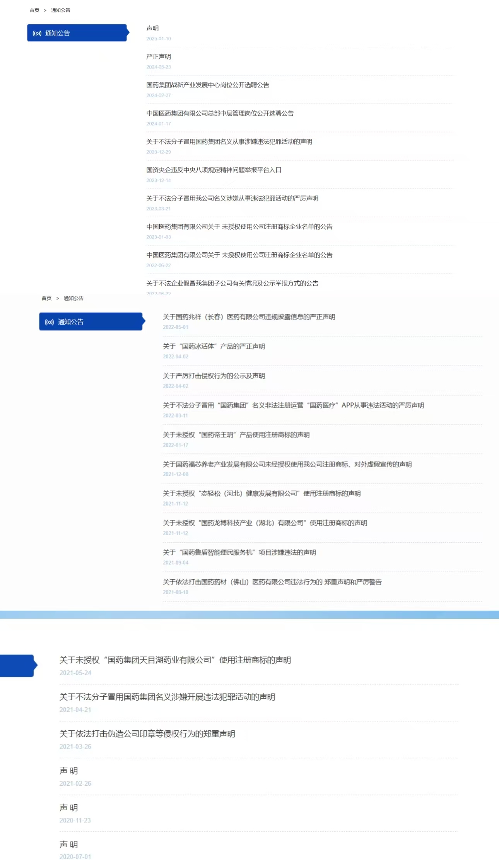The height and width of the screenshot is (868, 499).
Task: Open the 声明 announcement dated 2025-01-10
Action: pyautogui.click(x=152, y=28)
